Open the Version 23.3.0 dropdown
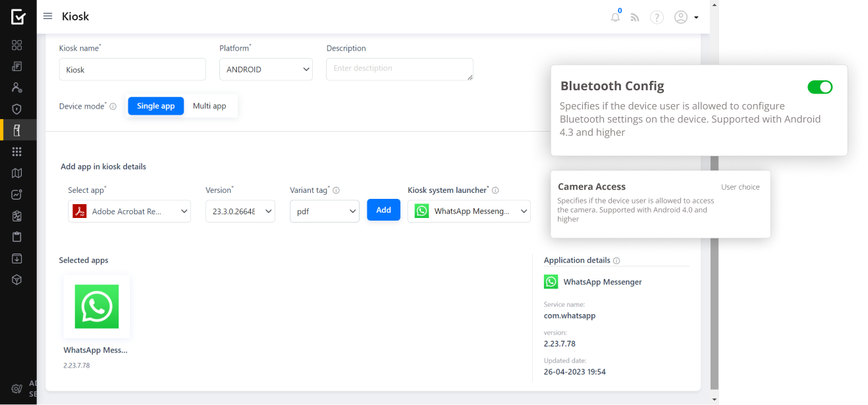868x405 pixels. (x=240, y=211)
